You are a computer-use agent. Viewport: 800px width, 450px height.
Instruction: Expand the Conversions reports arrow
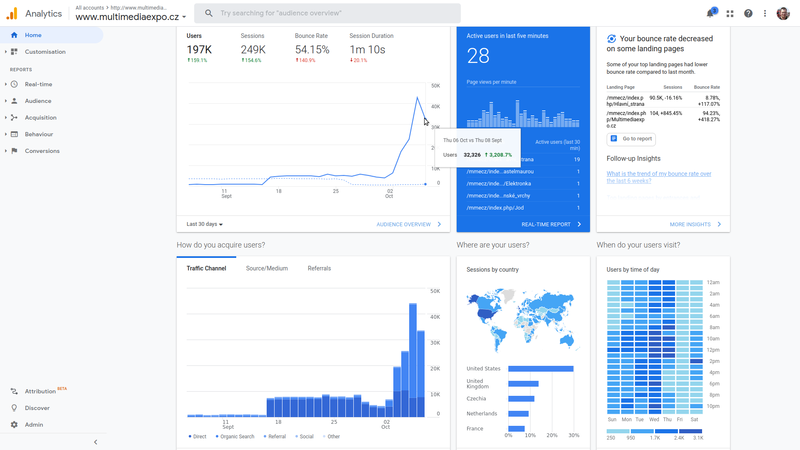pos(6,151)
